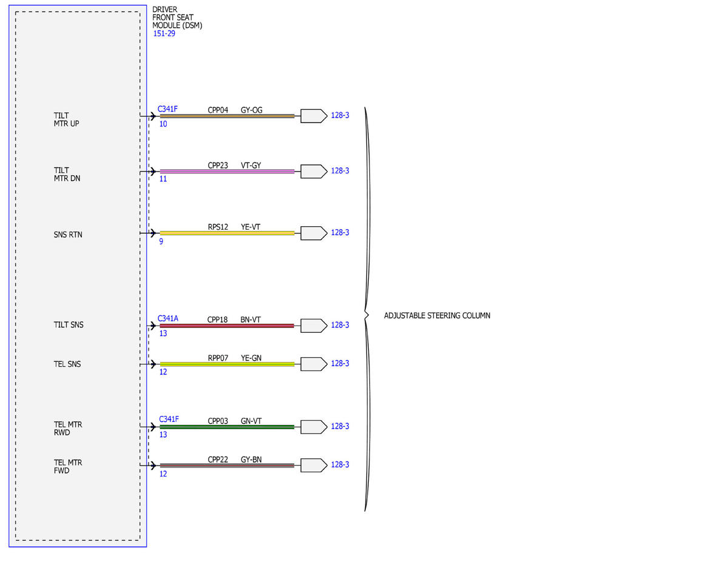Follow 128-3 reference beside GY-OG wire
The image size is (728, 562).
340,115
